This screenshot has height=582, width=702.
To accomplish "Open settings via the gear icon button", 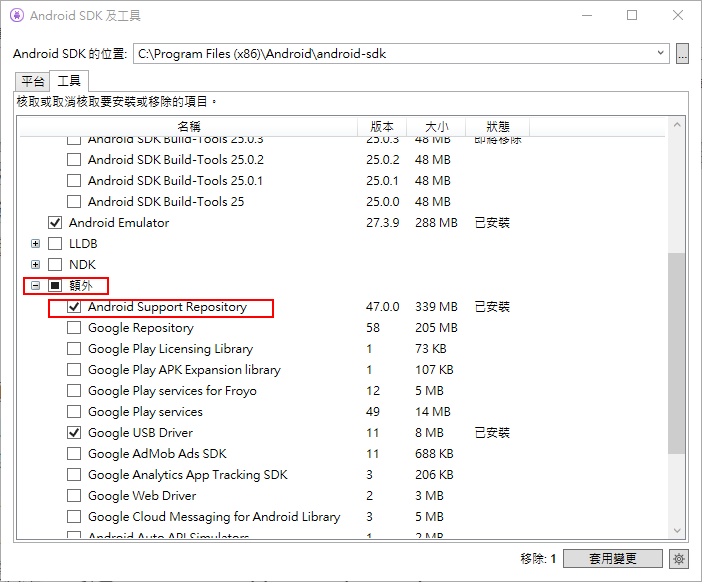I will (x=679, y=559).
